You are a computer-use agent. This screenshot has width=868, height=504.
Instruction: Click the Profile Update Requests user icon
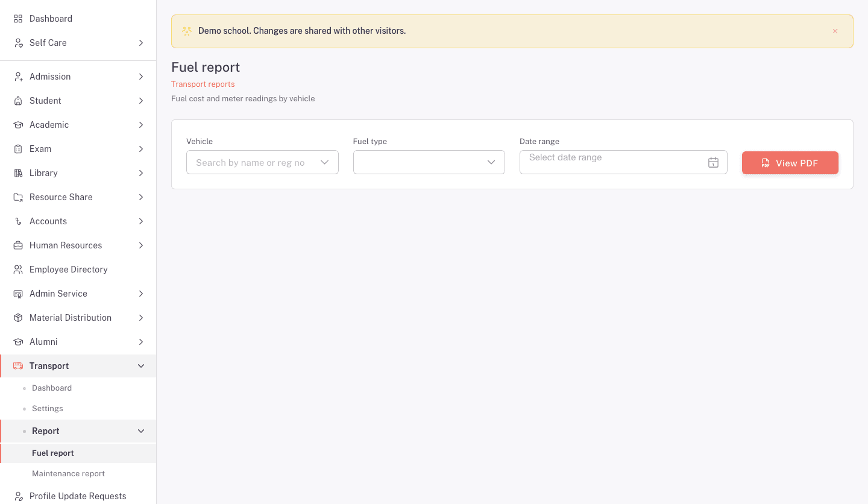coord(18,496)
